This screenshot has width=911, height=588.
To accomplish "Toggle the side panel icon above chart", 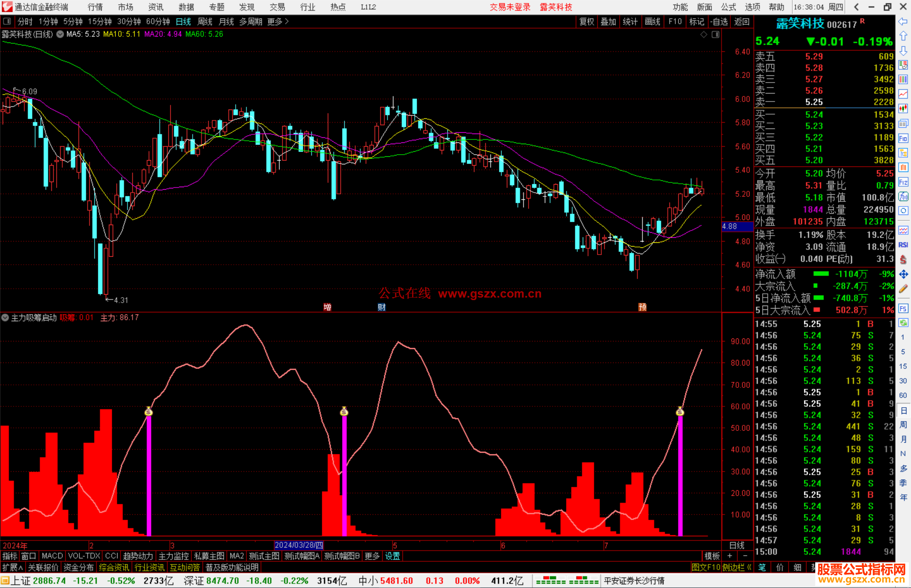I will (x=715, y=35).
